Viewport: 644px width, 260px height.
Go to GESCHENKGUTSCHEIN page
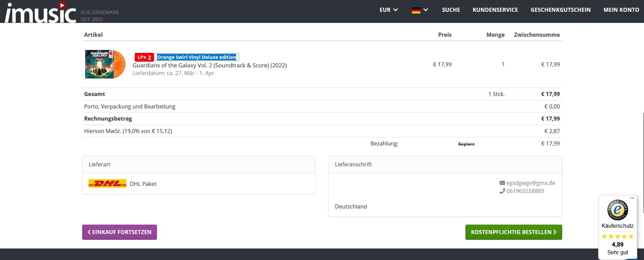click(x=560, y=10)
